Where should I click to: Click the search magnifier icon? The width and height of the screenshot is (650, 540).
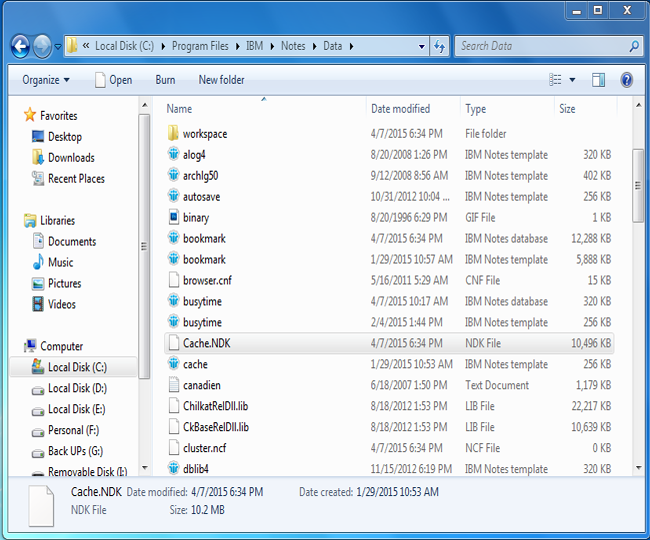634,46
